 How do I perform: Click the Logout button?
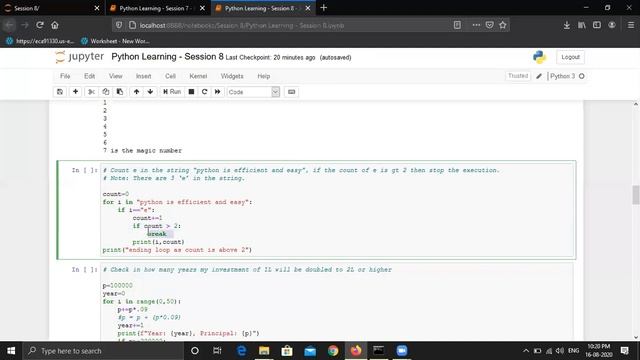click(x=570, y=57)
